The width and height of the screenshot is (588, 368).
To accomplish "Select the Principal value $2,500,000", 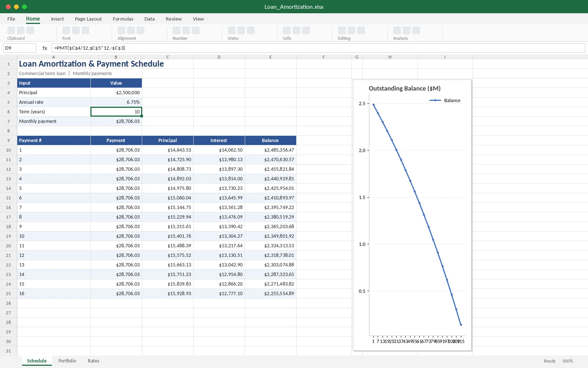I will (116, 92).
